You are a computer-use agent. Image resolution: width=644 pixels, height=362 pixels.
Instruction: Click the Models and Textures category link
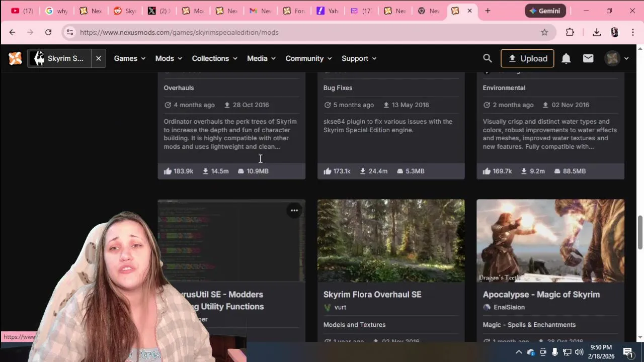pos(354,325)
